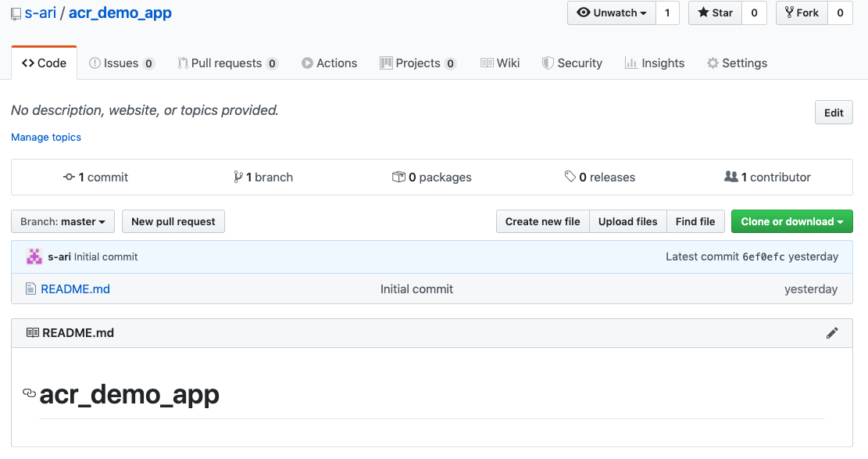Viewport: 868px width, 459px height.
Task: Open the Unwatch dropdown
Action: (612, 13)
